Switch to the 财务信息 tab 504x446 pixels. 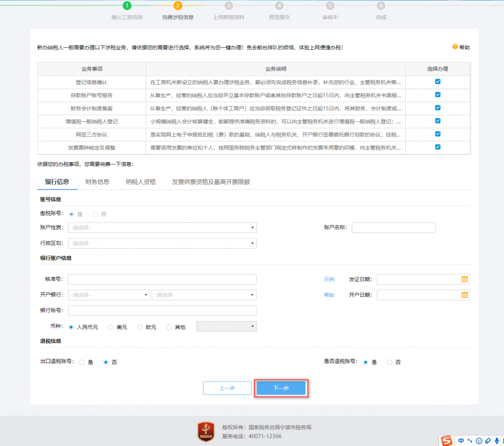click(x=97, y=182)
